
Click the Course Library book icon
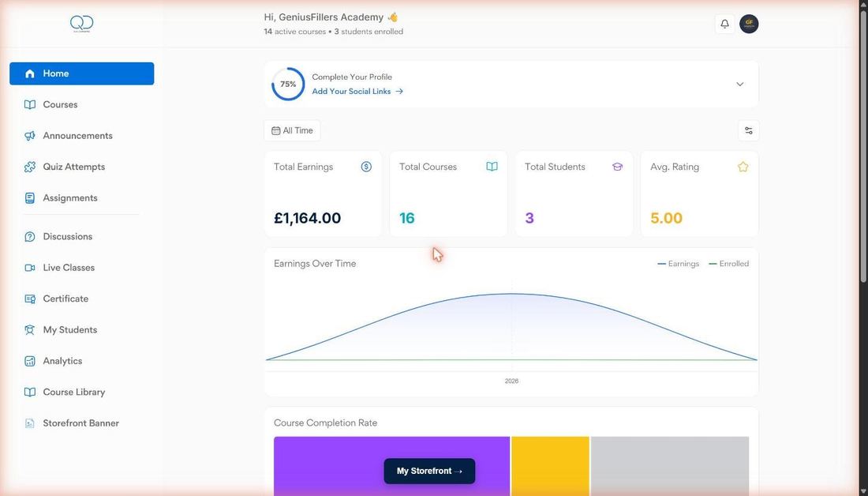point(30,392)
